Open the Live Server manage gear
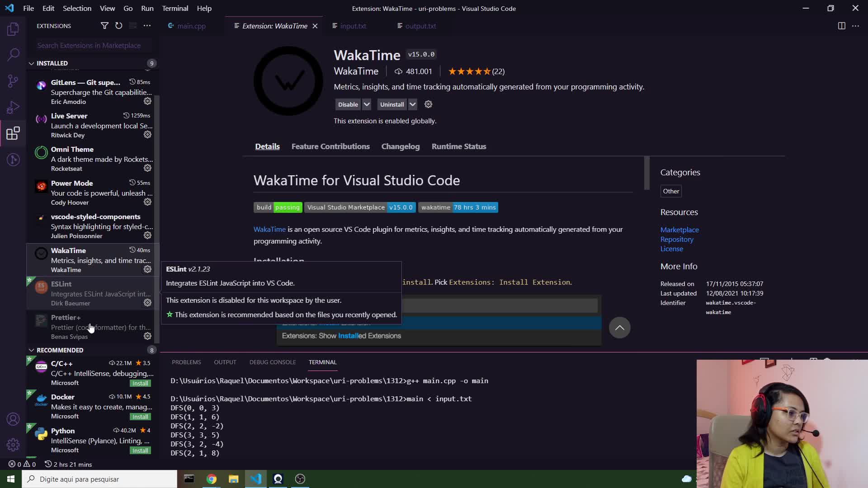The image size is (868, 488). pos(147,135)
